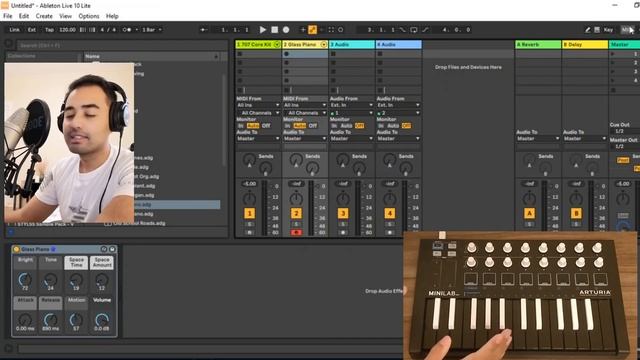Click the Stop transport button
Viewport: 640px width, 360px height.
275,30
